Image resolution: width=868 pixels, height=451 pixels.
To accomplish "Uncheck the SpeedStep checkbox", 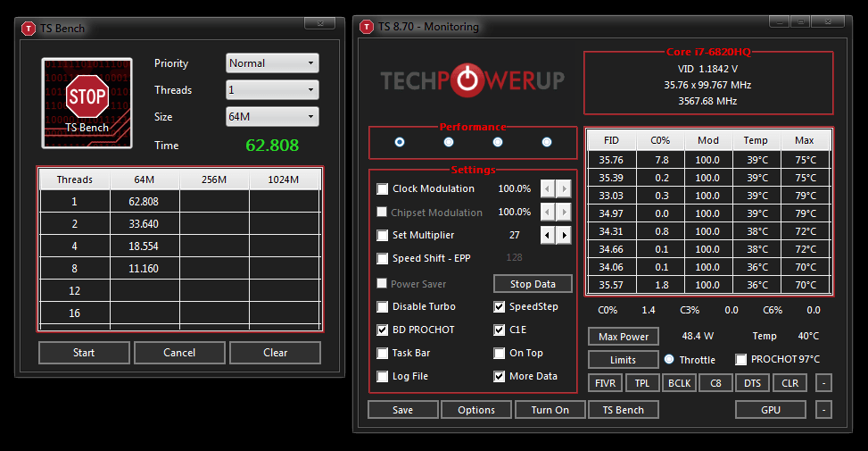I will point(500,307).
